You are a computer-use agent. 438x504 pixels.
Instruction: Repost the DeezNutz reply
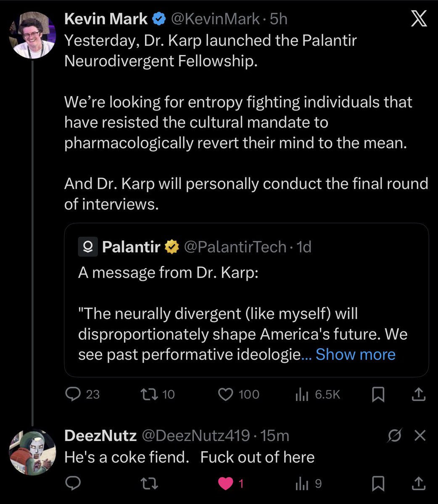[150, 484]
